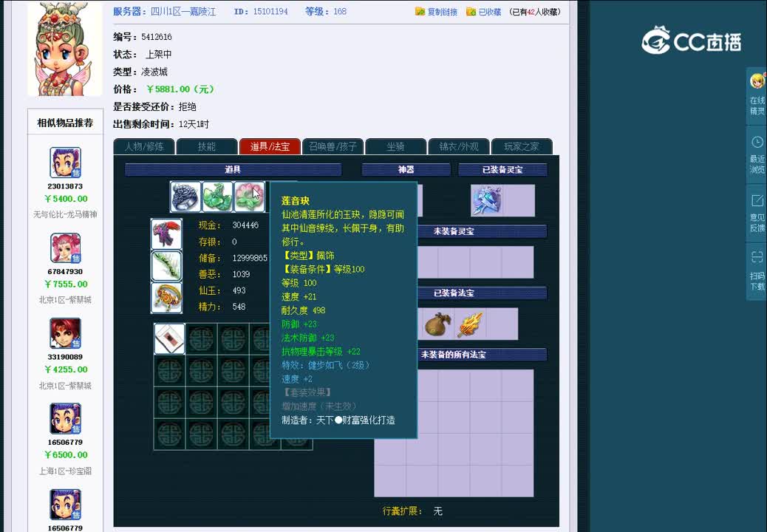This screenshot has height=532, width=767.
Task: Click the 已收藏 link text
Action: [x=490, y=12]
